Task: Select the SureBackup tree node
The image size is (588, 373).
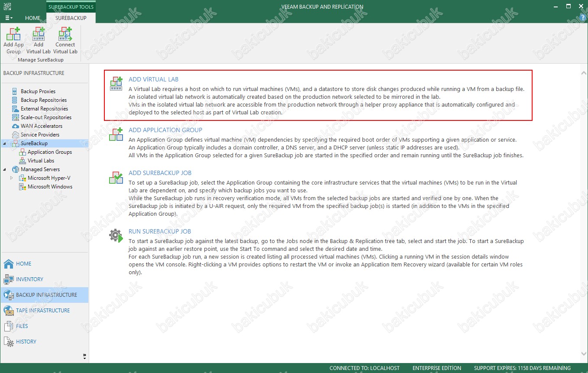Action: (x=34, y=143)
